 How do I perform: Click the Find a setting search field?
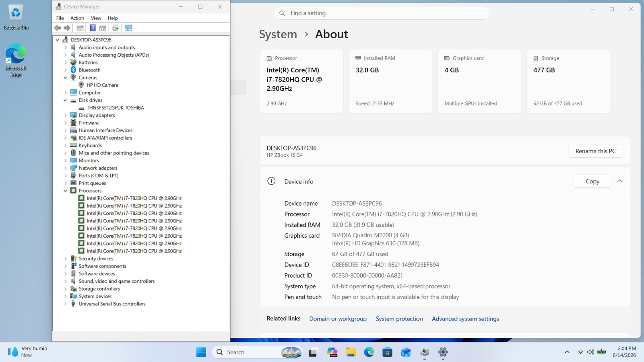[382, 13]
